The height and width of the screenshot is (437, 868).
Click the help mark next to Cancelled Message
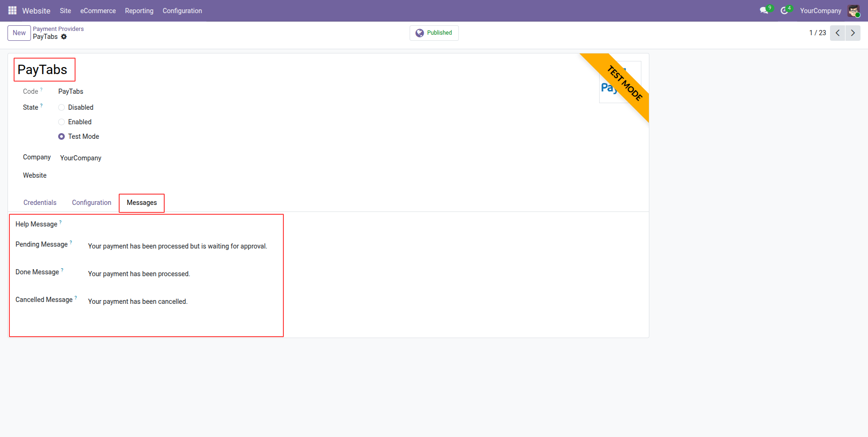point(76,297)
